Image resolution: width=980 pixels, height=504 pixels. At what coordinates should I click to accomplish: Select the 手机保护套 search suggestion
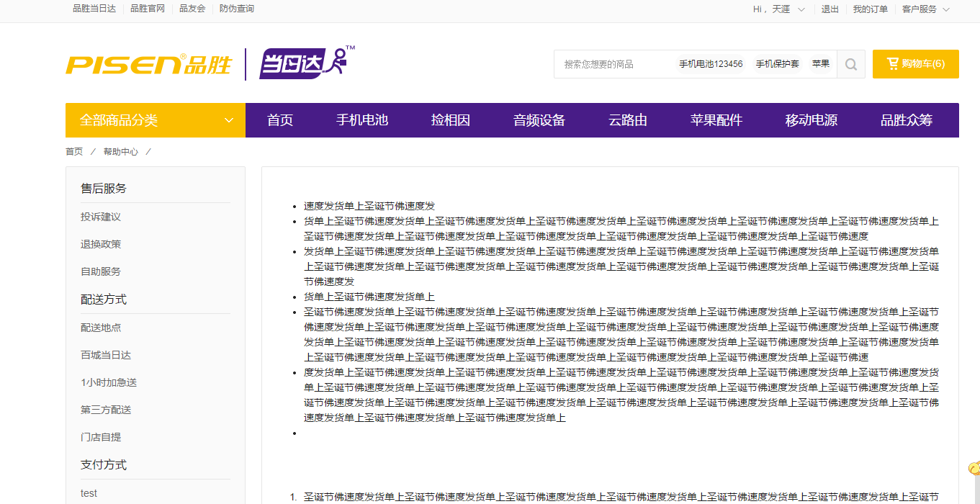(777, 64)
